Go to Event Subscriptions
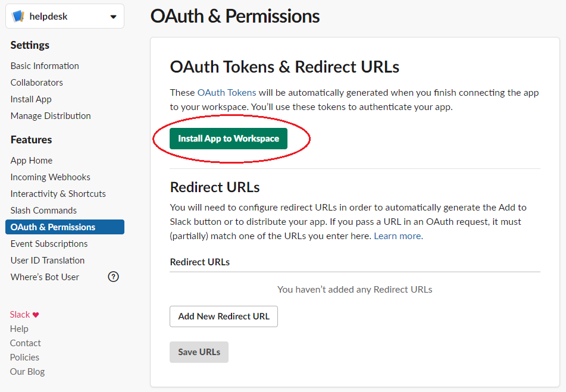Image resolution: width=566 pixels, height=392 pixels. click(49, 244)
